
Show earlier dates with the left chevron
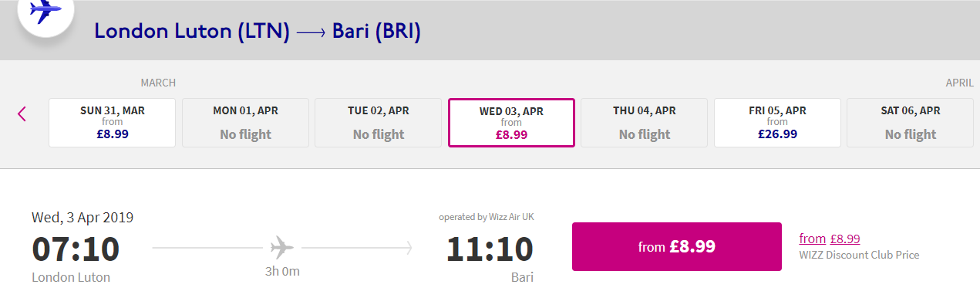(22, 114)
